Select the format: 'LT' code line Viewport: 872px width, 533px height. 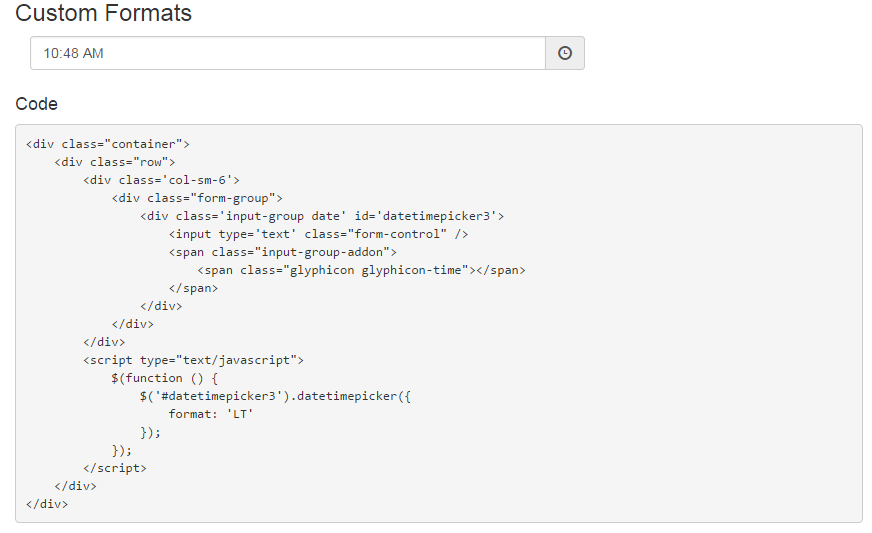pyautogui.click(x=211, y=414)
